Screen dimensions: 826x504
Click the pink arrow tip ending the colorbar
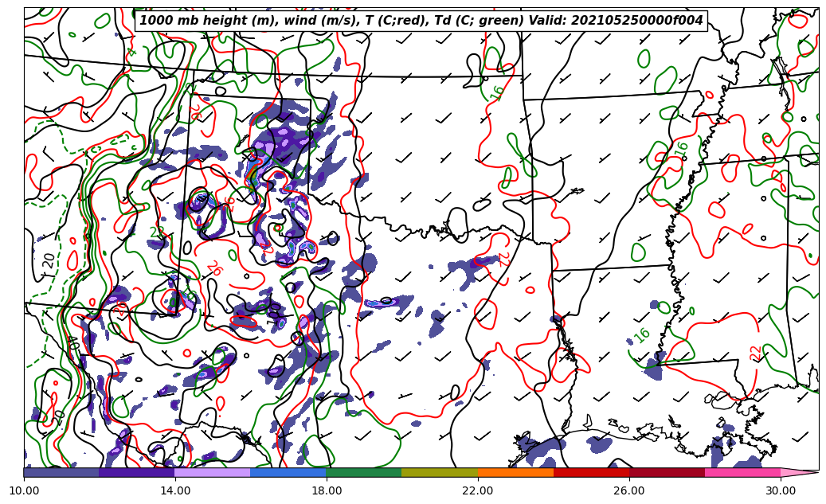(x=799, y=472)
